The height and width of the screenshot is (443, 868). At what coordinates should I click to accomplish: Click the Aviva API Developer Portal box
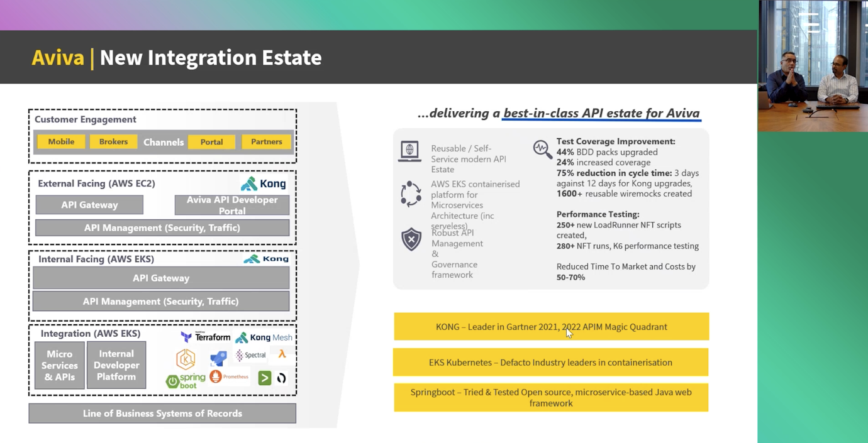(x=232, y=205)
